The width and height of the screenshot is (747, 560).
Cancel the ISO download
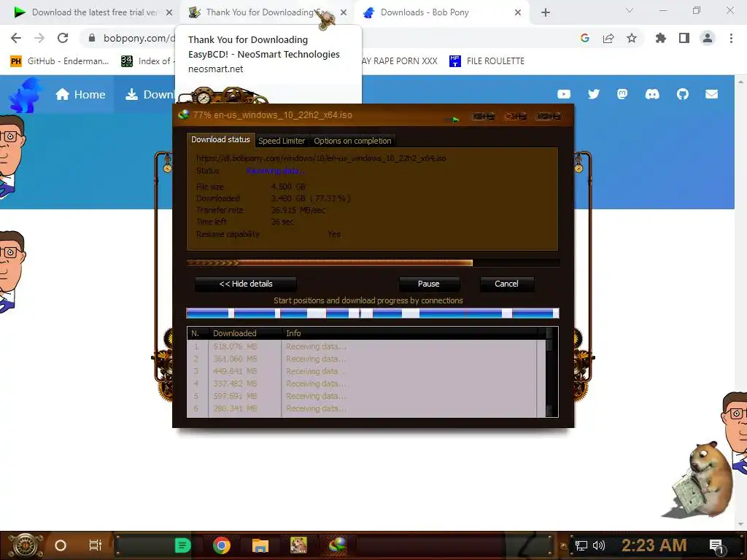point(506,284)
